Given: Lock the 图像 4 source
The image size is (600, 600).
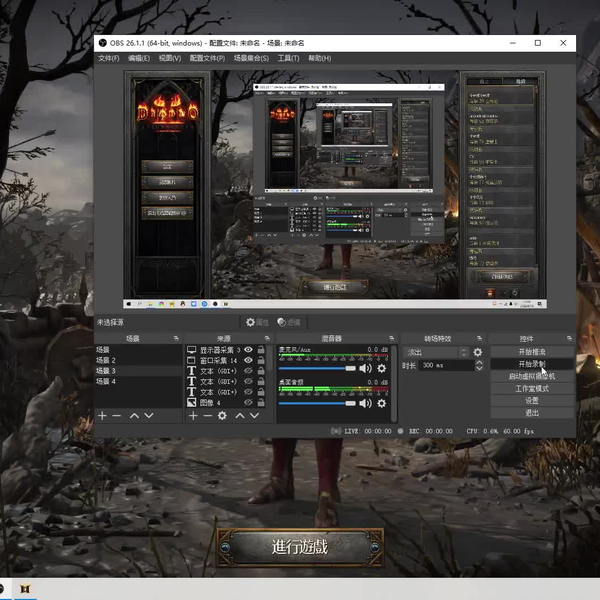Looking at the screenshot, I should click(261, 403).
